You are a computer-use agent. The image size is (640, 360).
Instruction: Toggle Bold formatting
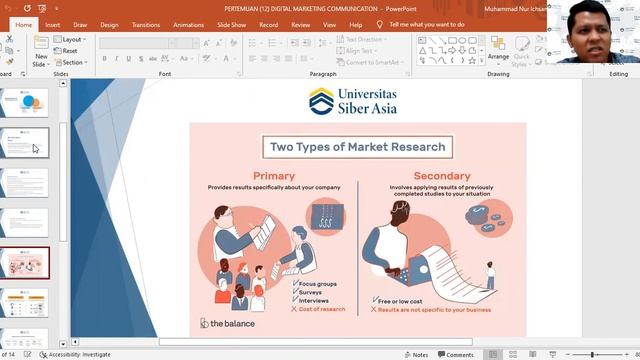[x=104, y=59]
